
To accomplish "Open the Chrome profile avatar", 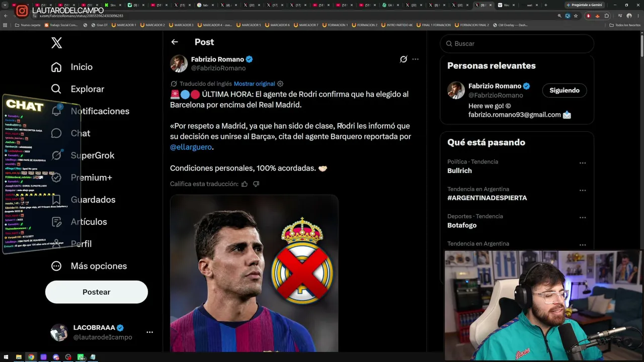I will pyautogui.click(x=629, y=16).
